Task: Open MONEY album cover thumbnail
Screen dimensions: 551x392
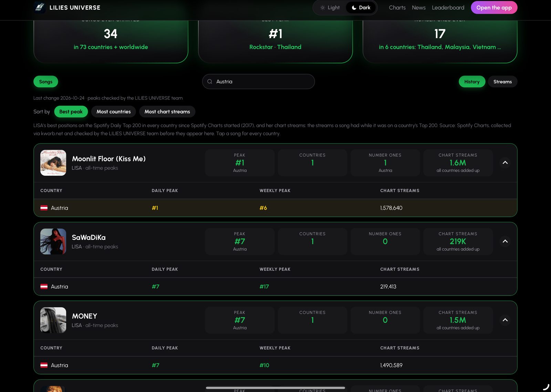Action: click(x=53, y=320)
